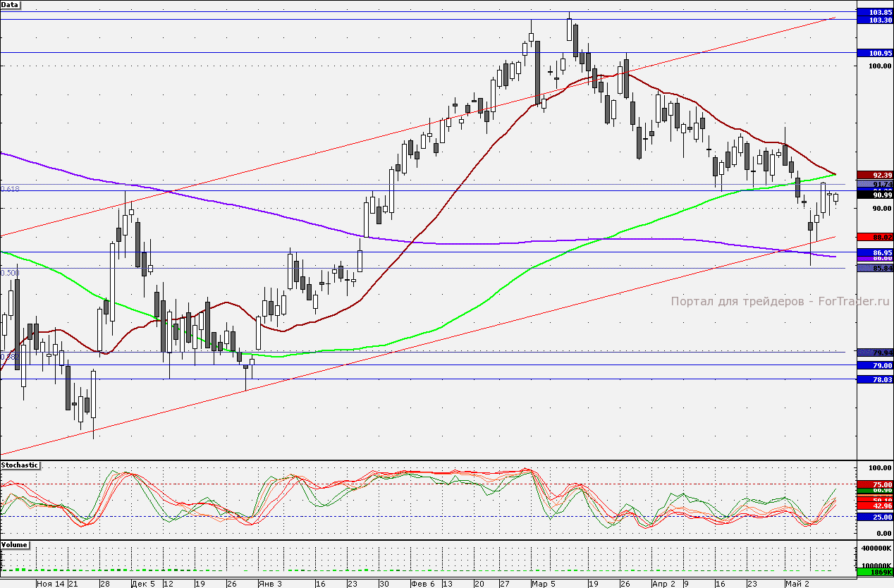Click the Data panel label
This screenshot has height=588, width=894.
point(11,4)
